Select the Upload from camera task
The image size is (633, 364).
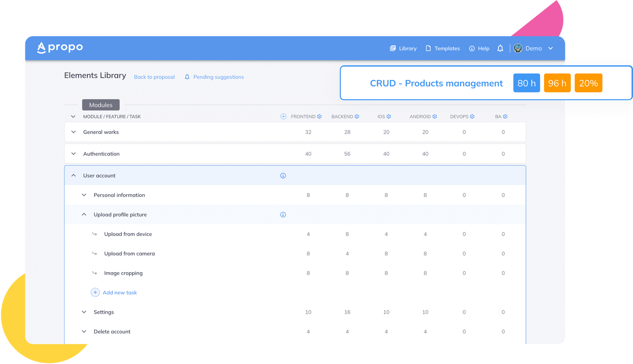point(129,253)
